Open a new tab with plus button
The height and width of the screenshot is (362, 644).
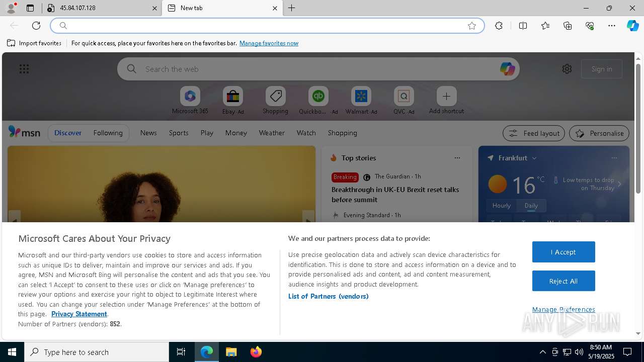pos(291,8)
